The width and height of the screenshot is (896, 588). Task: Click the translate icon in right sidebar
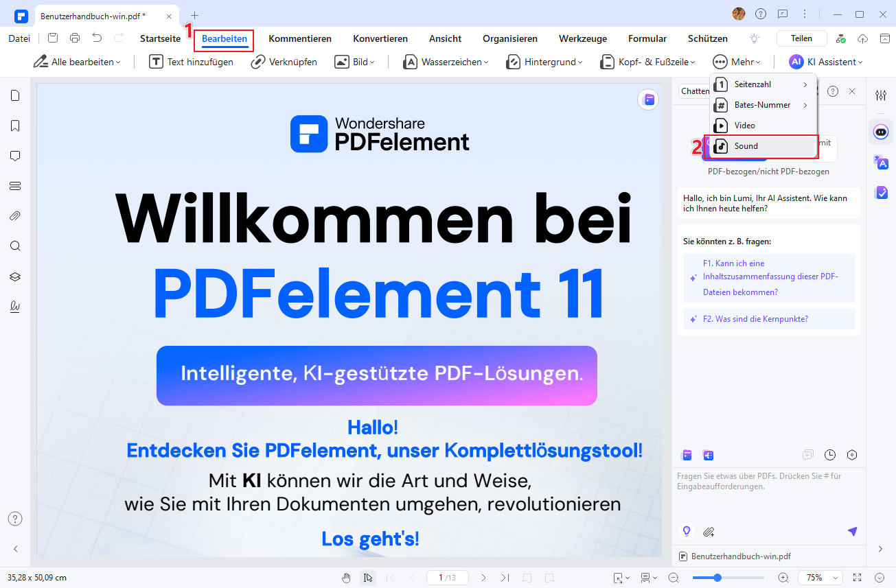coord(881,163)
